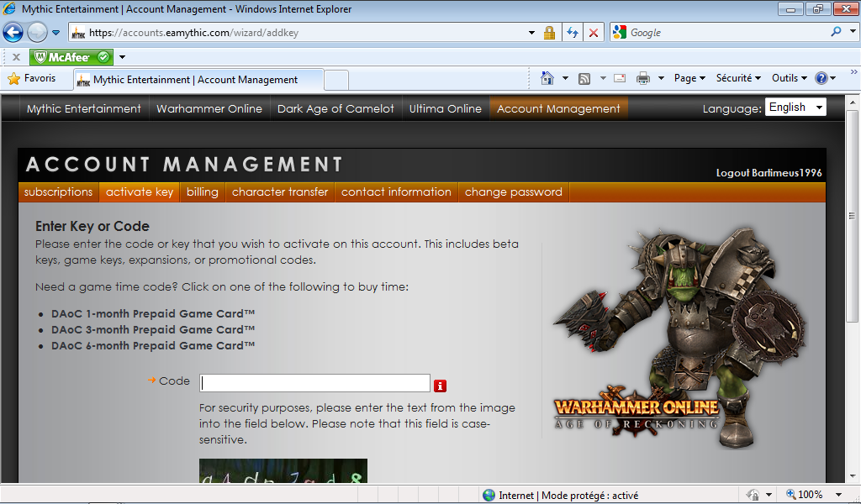The image size is (861, 504).
Task: Open the Sécurité dropdown menu
Action: tap(738, 78)
